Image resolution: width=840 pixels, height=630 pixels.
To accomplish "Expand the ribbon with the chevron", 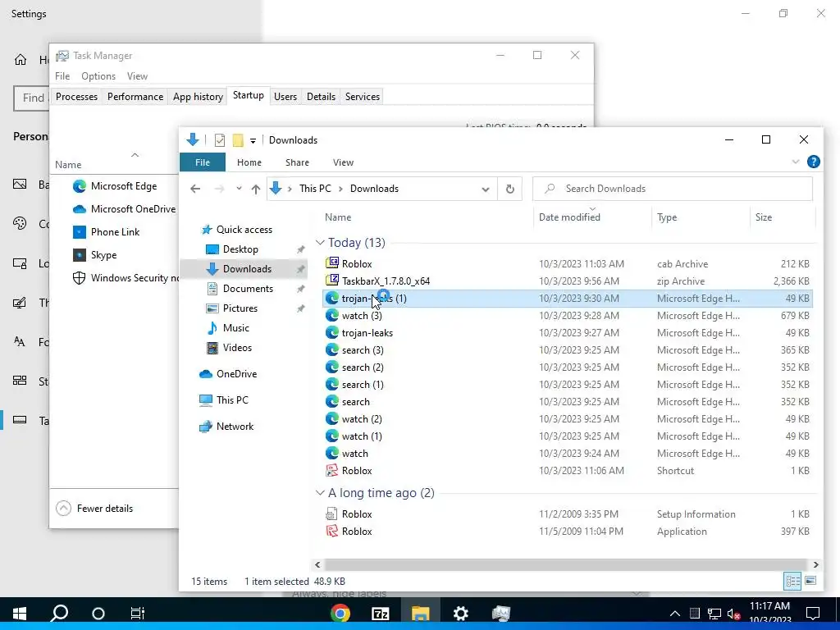I will (796, 162).
